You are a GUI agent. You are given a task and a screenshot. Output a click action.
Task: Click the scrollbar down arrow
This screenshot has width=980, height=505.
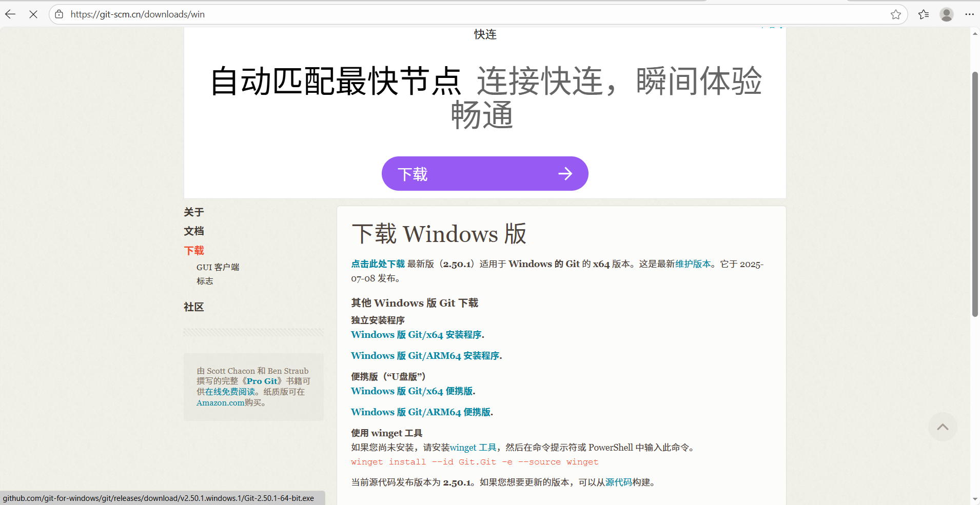click(975, 499)
